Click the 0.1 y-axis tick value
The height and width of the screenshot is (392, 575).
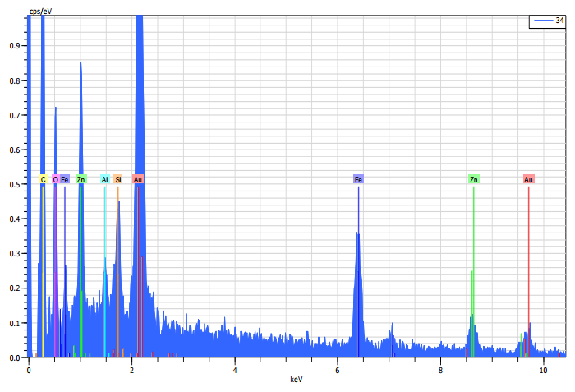click(15, 323)
